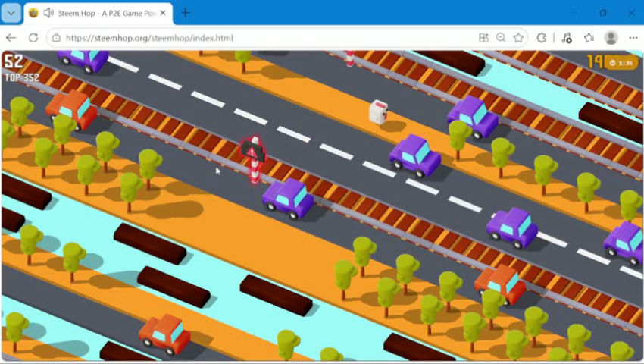Screen dimensions: 644x364
Task: View site information lock icon
Action: point(57,38)
